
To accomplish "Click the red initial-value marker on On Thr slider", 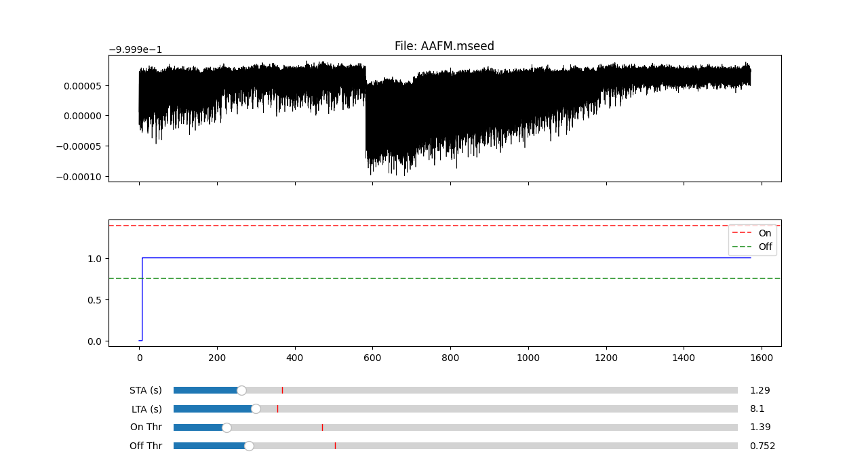I will click(322, 427).
